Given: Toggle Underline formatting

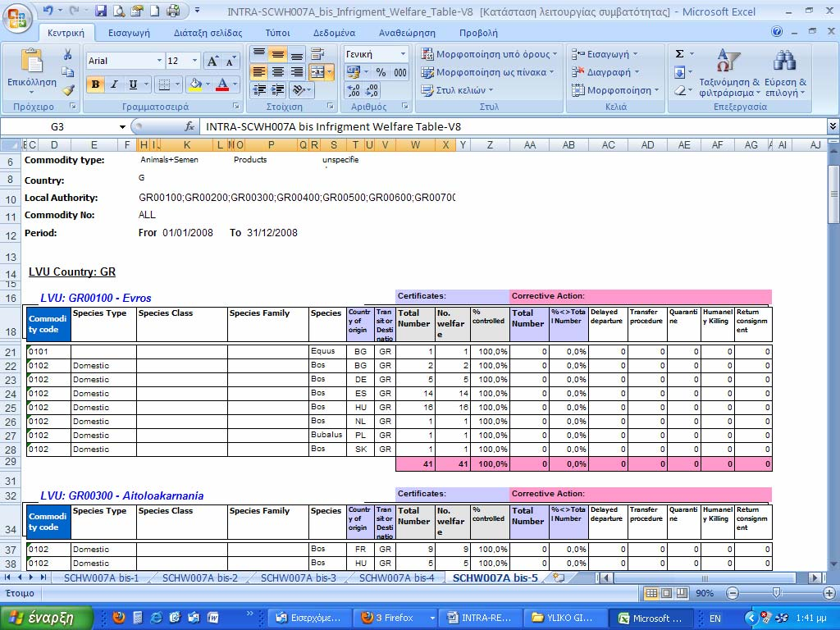Looking at the screenshot, I should 133,84.
